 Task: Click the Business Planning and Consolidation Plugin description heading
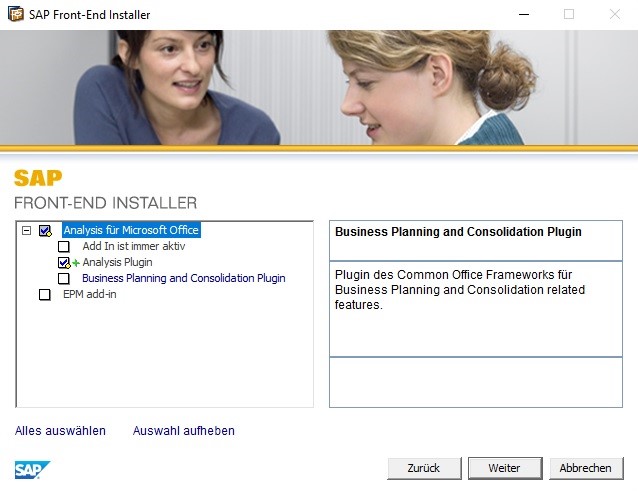pyautogui.click(x=458, y=232)
